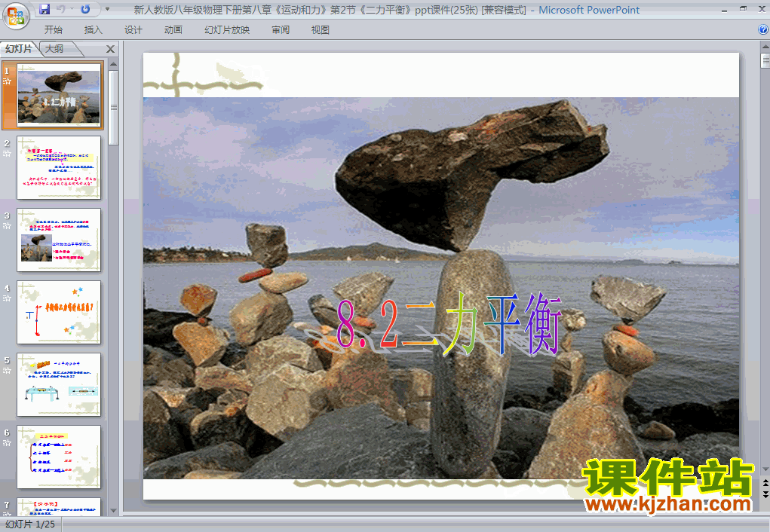Click the thumbnail pane scrollbar thumb
The height and width of the screenshot is (532, 770).
[113, 108]
